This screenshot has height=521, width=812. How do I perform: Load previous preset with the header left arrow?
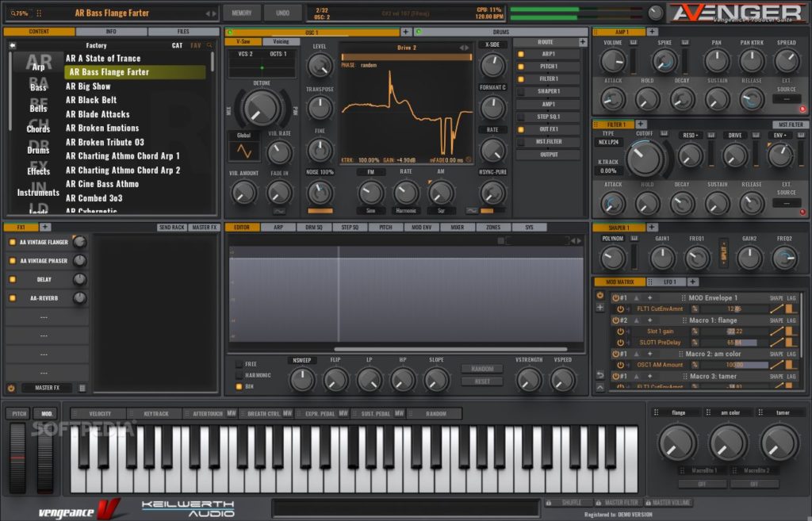pos(208,13)
